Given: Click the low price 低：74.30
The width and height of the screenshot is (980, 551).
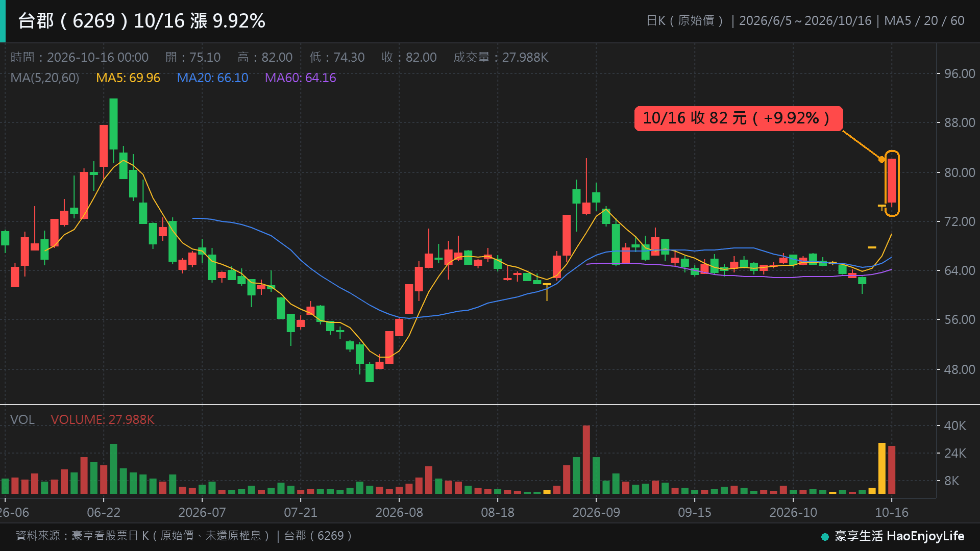Looking at the screenshot, I should pos(337,57).
